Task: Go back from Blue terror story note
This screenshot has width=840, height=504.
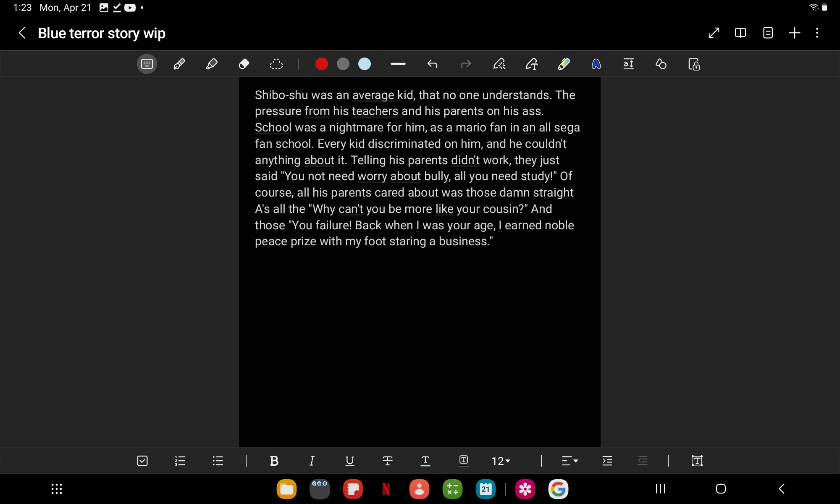Action: coord(22,33)
